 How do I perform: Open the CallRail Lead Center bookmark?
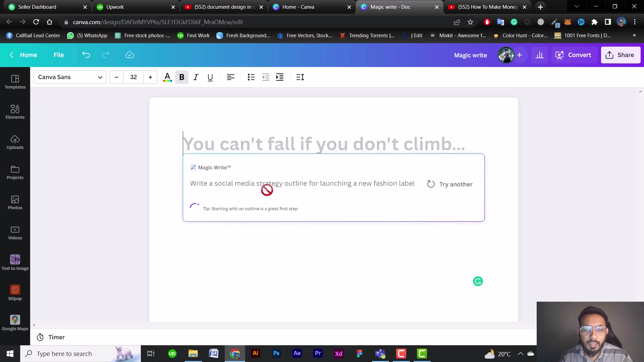pos(33,36)
